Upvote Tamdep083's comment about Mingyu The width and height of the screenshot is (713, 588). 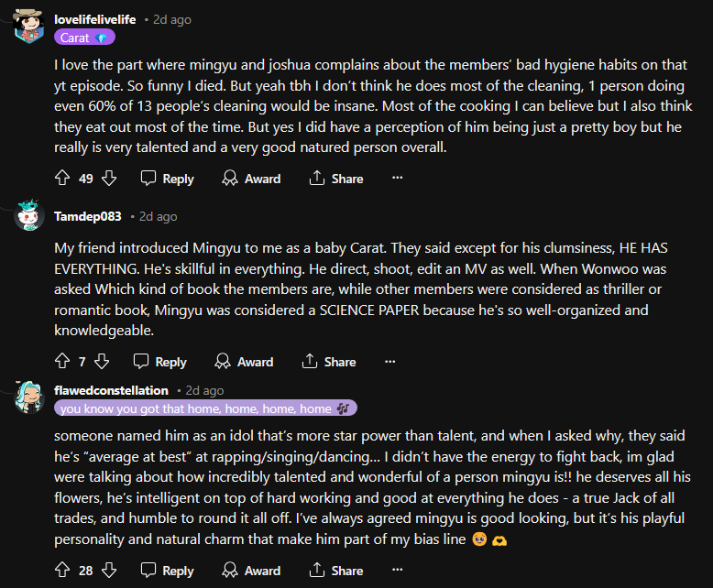click(x=62, y=361)
